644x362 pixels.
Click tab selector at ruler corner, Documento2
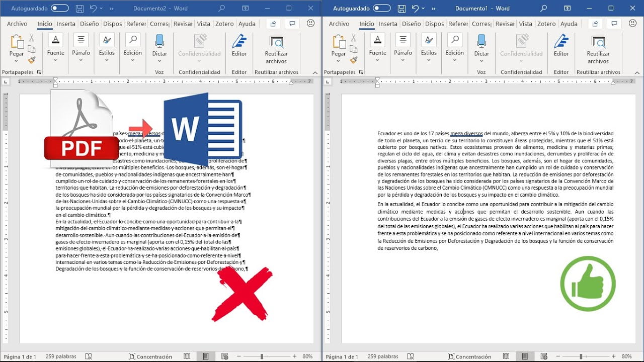(6, 81)
